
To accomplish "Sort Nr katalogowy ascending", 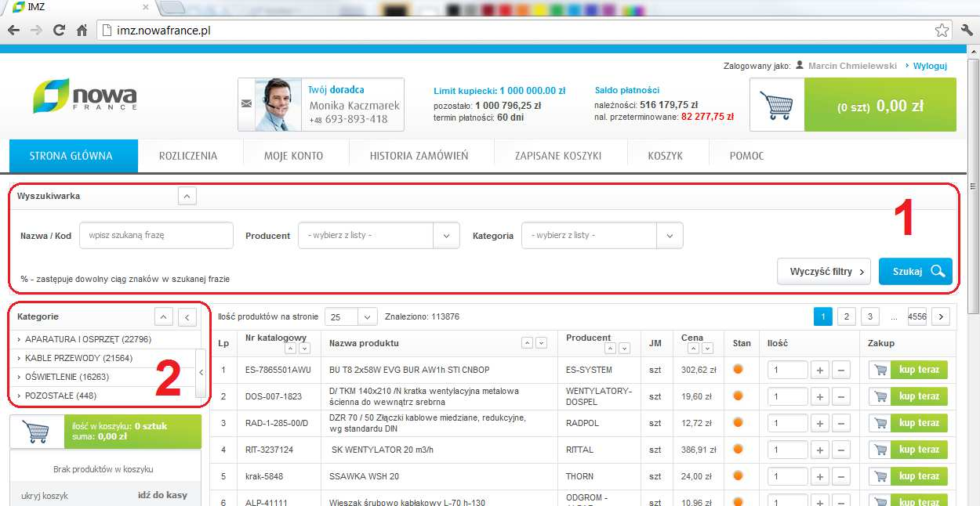I will pyautogui.click(x=289, y=349).
